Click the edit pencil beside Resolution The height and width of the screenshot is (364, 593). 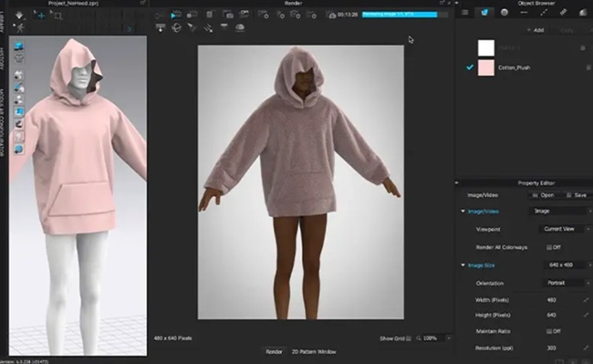(x=586, y=348)
